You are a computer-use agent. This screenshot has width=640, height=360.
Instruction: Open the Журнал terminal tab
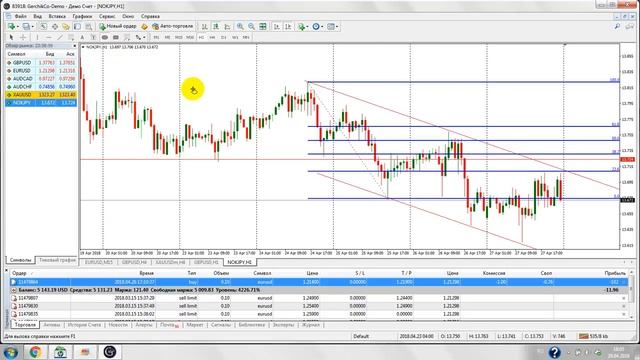click(x=311, y=325)
